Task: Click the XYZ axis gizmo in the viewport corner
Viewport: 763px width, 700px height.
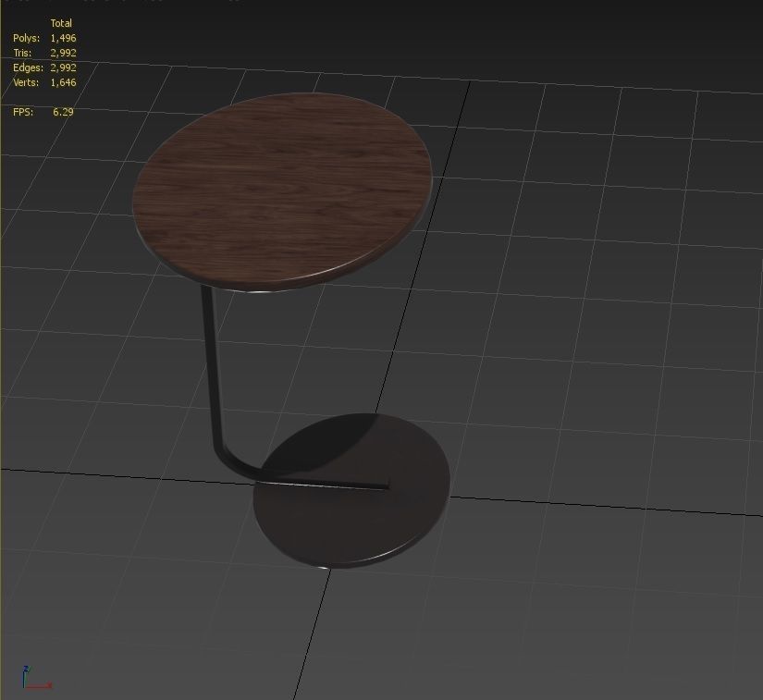Action: (x=36, y=678)
